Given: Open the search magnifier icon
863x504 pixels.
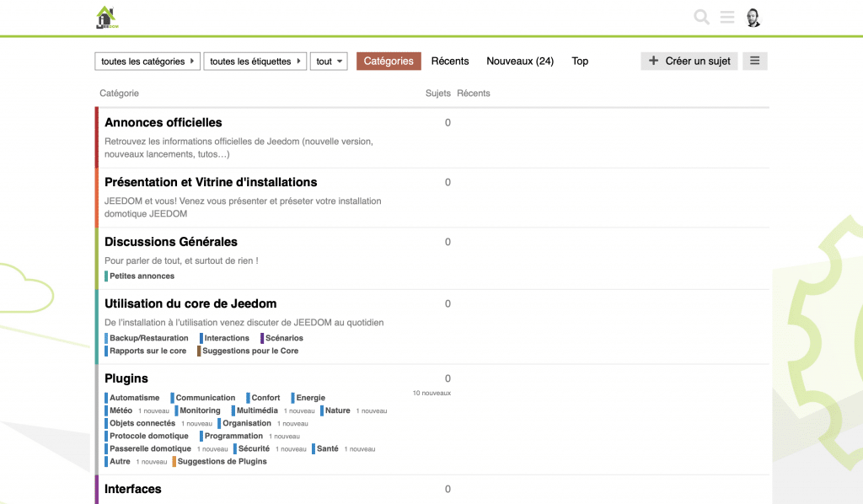Looking at the screenshot, I should 701,17.
